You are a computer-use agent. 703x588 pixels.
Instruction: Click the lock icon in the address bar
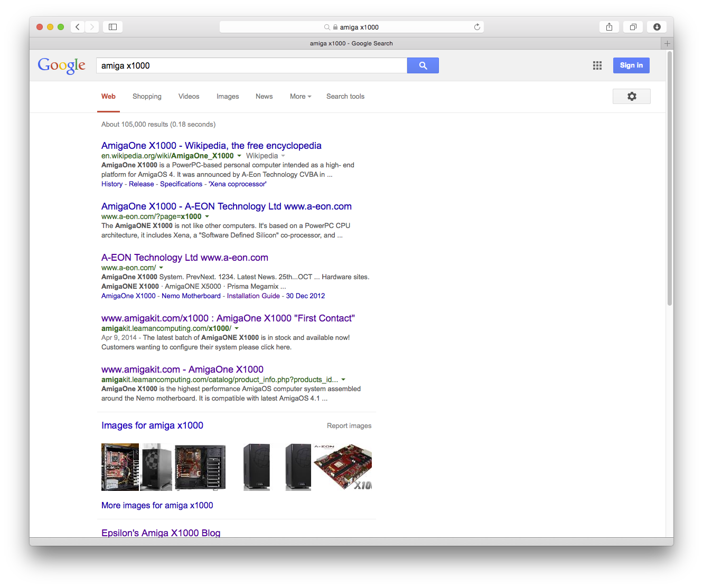pos(335,27)
